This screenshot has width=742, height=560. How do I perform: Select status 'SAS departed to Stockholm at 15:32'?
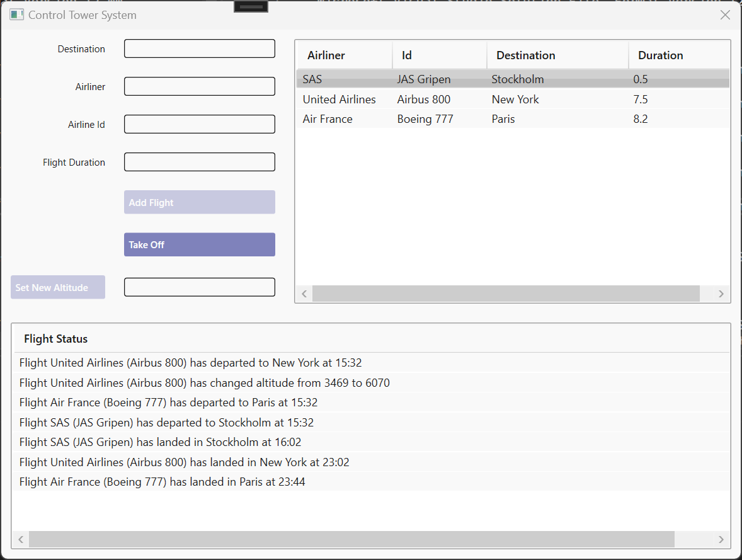[372, 422]
